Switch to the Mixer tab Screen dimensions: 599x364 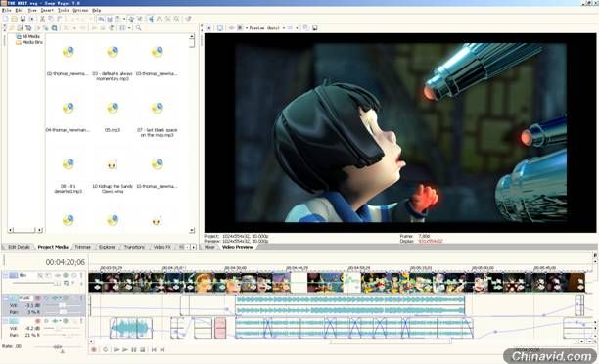pyautogui.click(x=209, y=247)
